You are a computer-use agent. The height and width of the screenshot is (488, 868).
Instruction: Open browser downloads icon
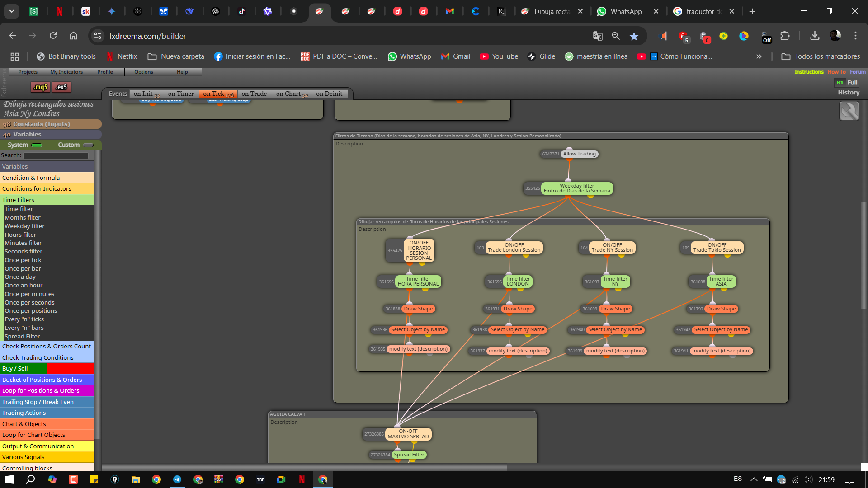coord(815,36)
